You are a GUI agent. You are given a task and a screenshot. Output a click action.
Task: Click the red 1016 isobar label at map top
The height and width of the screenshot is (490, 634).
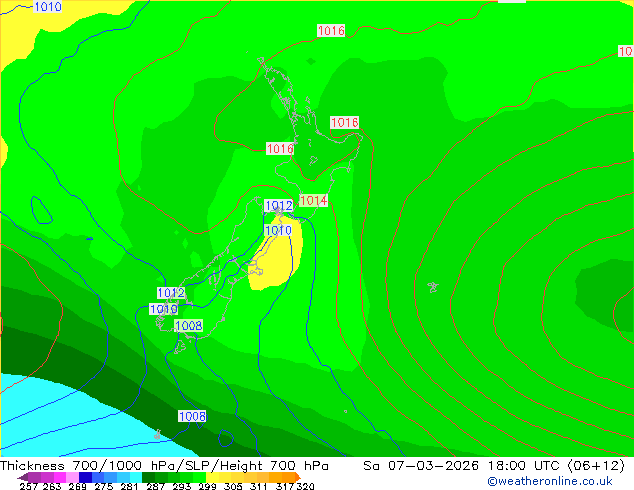[331, 31]
